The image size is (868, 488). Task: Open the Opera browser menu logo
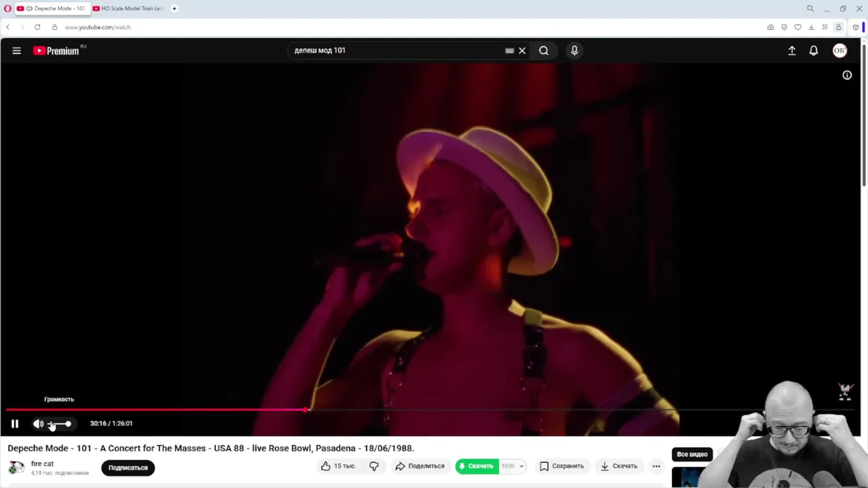click(7, 8)
